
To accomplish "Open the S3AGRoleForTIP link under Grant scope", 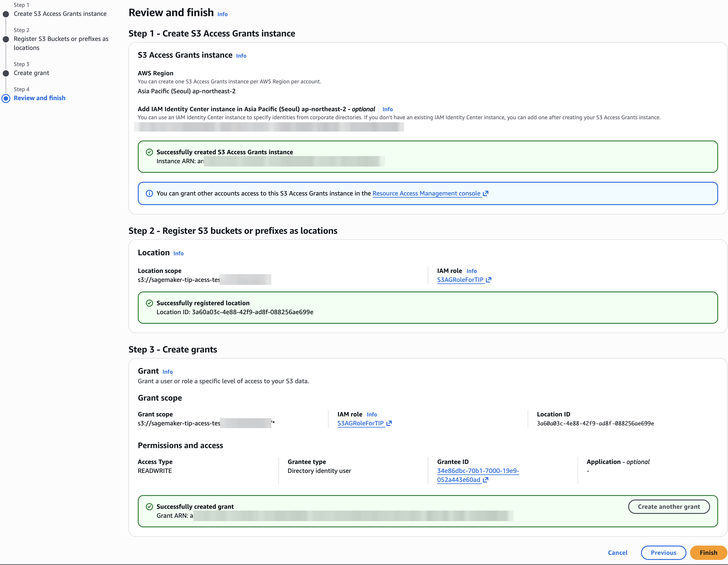I will click(360, 423).
